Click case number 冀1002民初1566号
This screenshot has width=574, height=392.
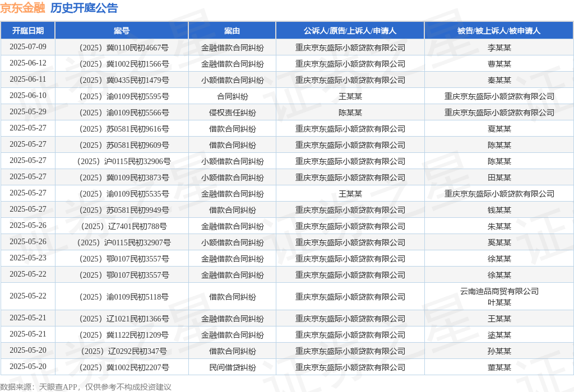click(124, 64)
